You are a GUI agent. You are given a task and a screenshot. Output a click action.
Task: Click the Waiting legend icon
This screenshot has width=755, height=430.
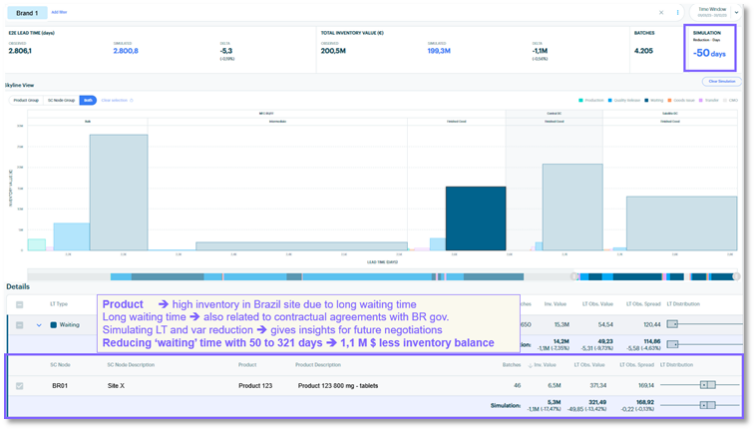click(647, 100)
